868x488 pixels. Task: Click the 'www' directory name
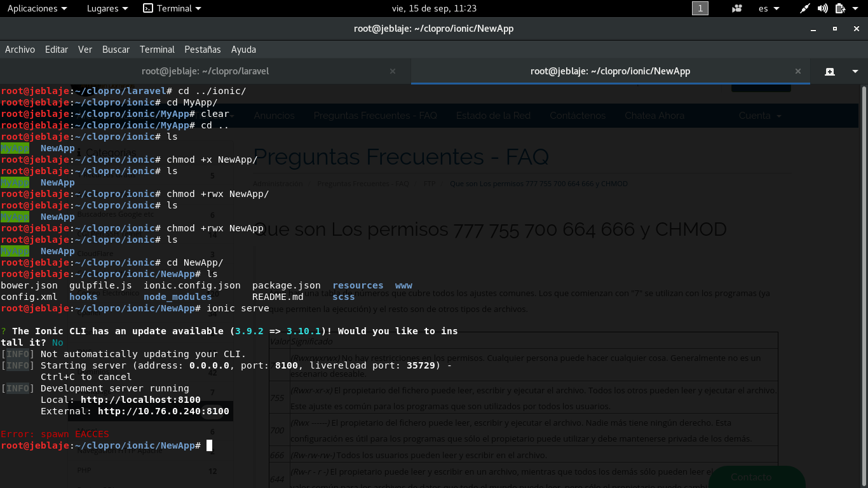[403, 285]
